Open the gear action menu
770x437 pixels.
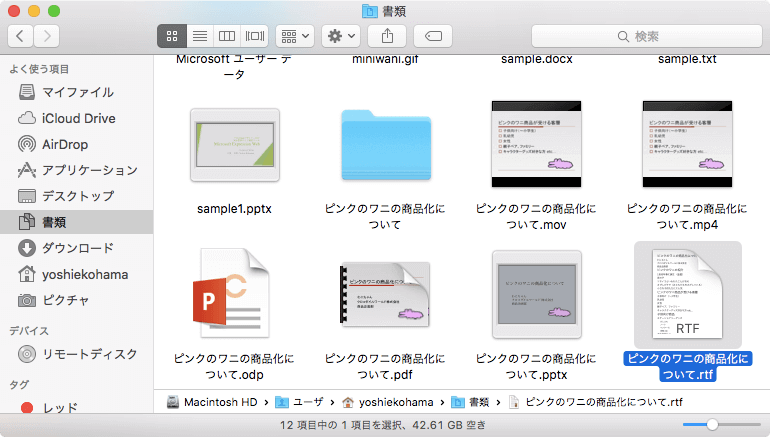click(341, 36)
